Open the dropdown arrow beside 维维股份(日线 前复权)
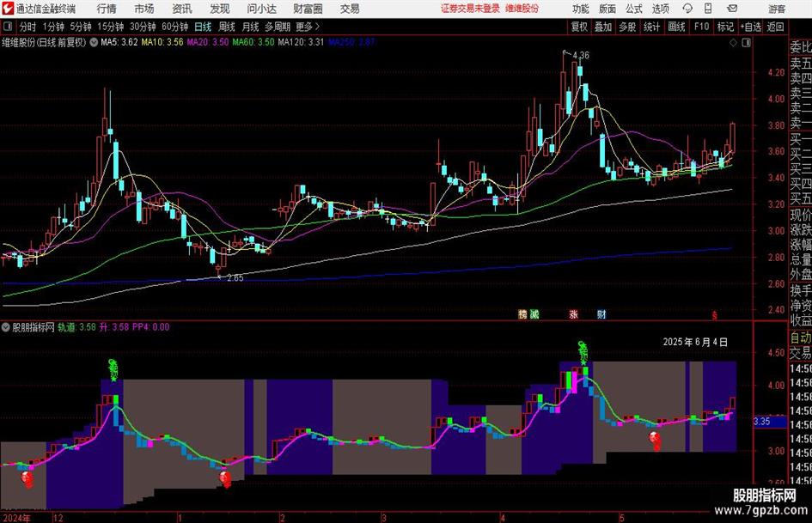The width and height of the screenshot is (812, 523). click(94, 42)
